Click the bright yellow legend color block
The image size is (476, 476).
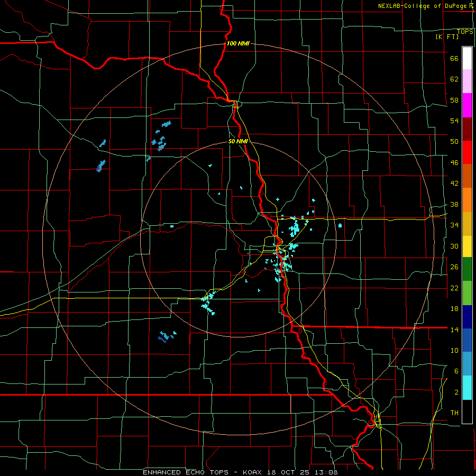coord(467,246)
